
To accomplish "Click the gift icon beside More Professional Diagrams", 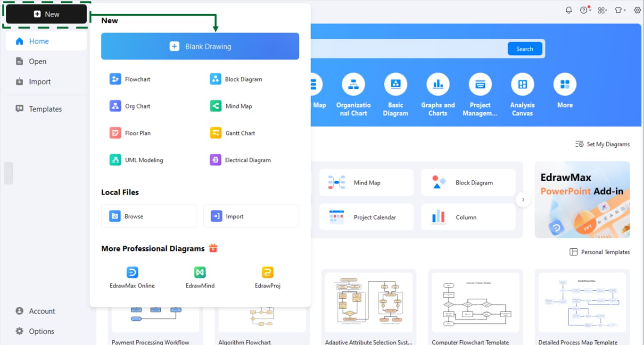I will tap(213, 248).
